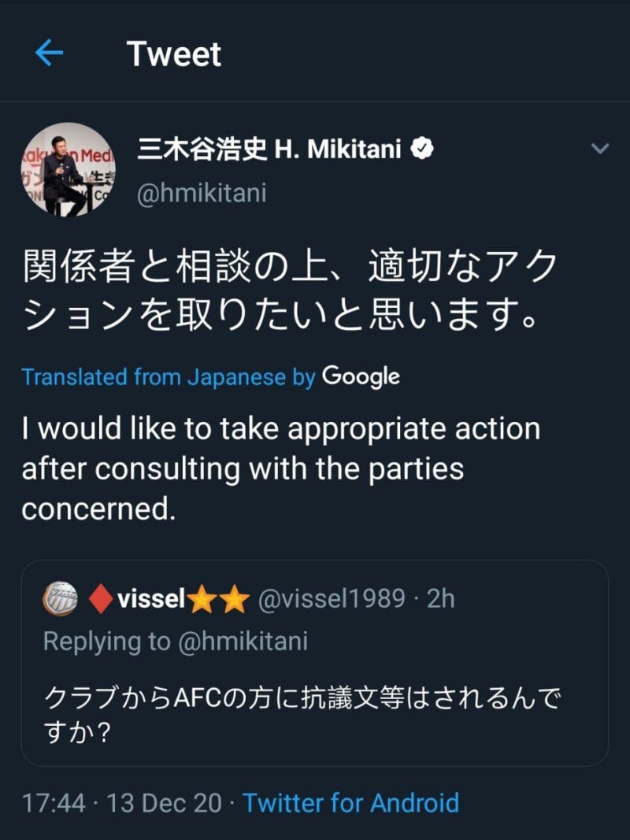This screenshot has width=630, height=840.
Task: Click the gold stars after vissel name
Action: [219, 600]
